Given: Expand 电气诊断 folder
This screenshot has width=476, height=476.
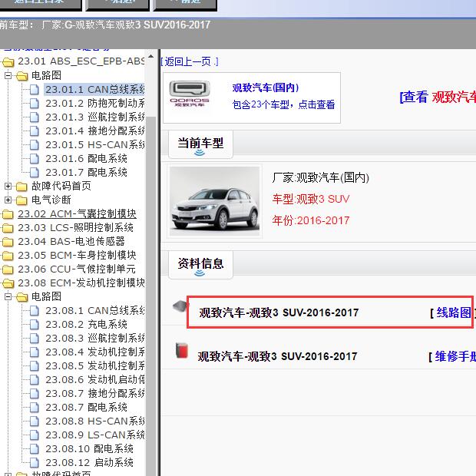Looking at the screenshot, I should pos(8,200).
